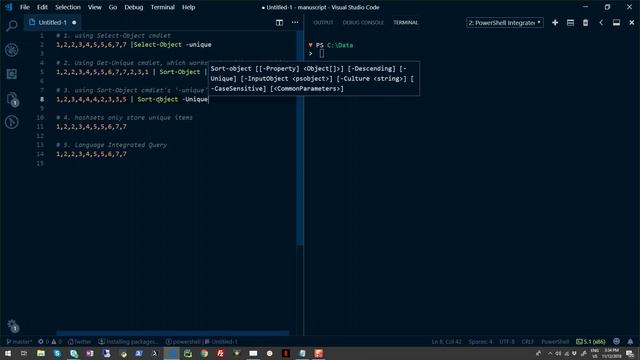Click the Ln 8, Col 42 cursor position indicator

pyautogui.click(x=447, y=341)
